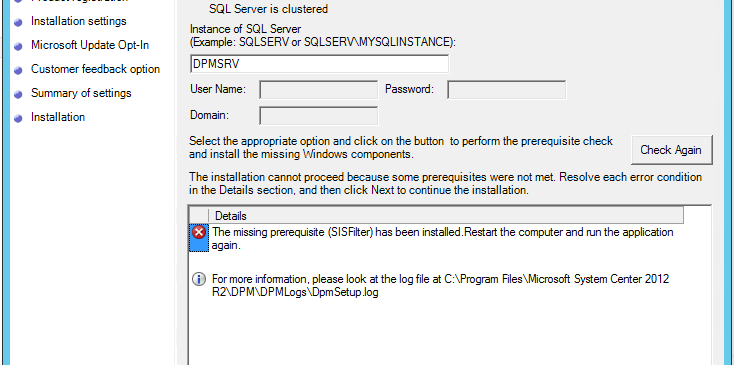
Task: Click the bullet next to Summary of settings
Action: point(18,95)
